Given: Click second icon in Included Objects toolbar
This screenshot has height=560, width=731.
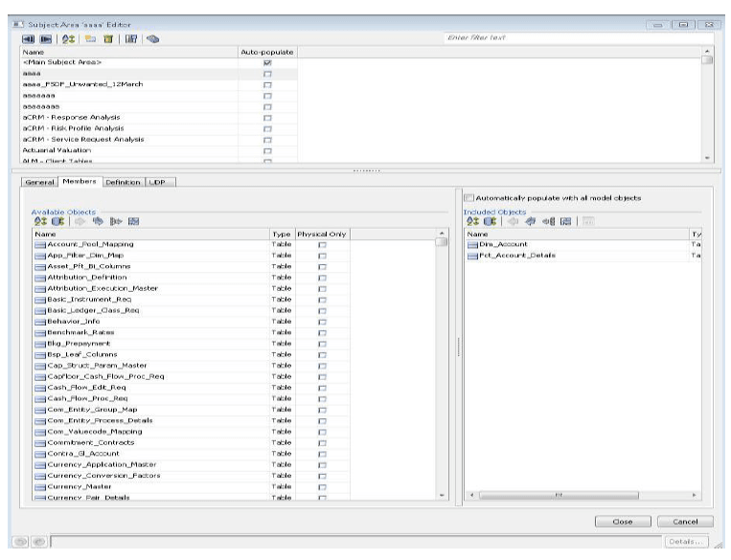Looking at the screenshot, I should 490,221.
